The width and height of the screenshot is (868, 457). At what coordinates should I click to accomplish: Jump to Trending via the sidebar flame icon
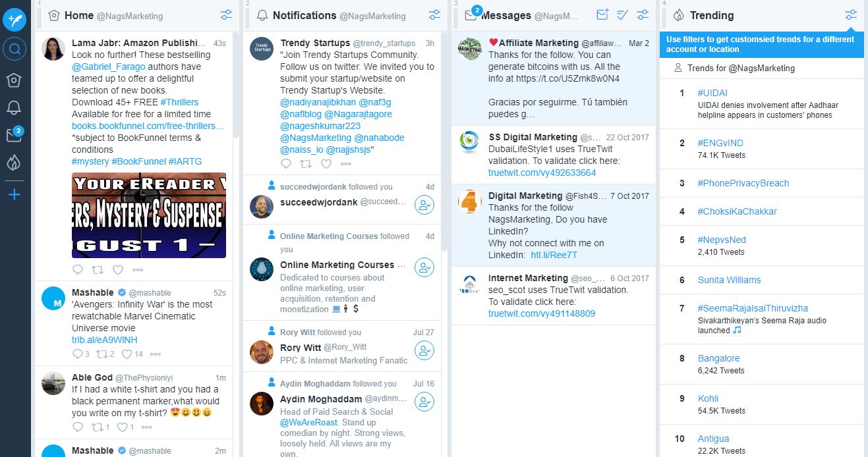coord(14,163)
